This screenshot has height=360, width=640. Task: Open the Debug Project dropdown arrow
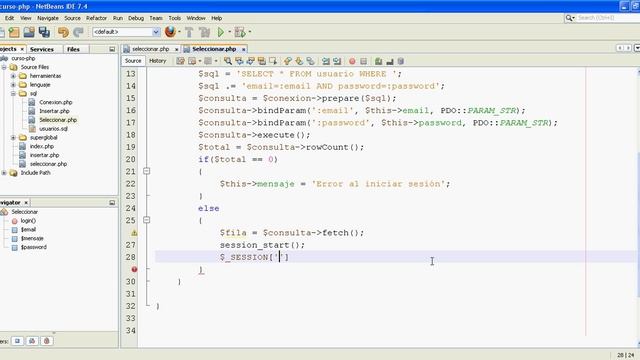(x=249, y=32)
